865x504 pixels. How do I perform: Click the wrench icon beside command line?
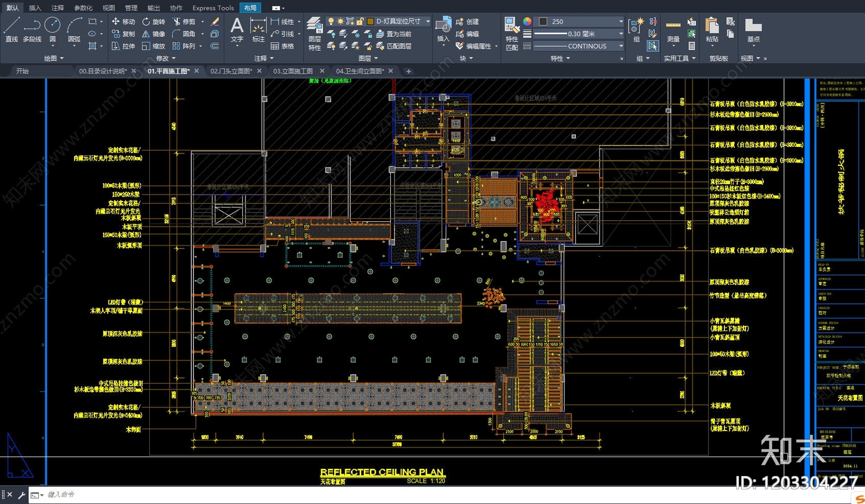coord(22,495)
